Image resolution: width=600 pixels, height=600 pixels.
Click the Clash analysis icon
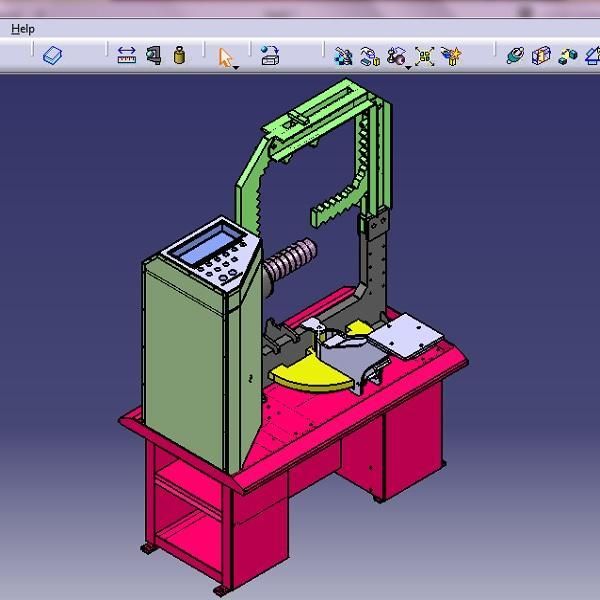tap(515, 56)
